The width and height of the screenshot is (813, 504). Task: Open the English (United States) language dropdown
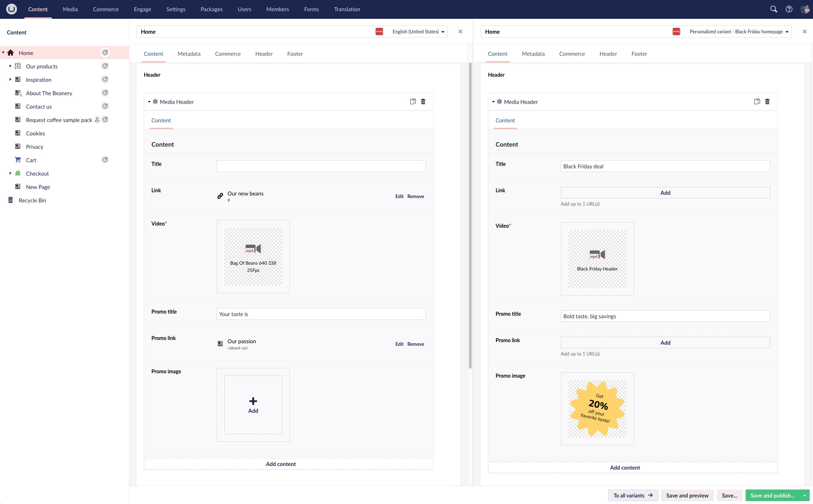coord(417,31)
